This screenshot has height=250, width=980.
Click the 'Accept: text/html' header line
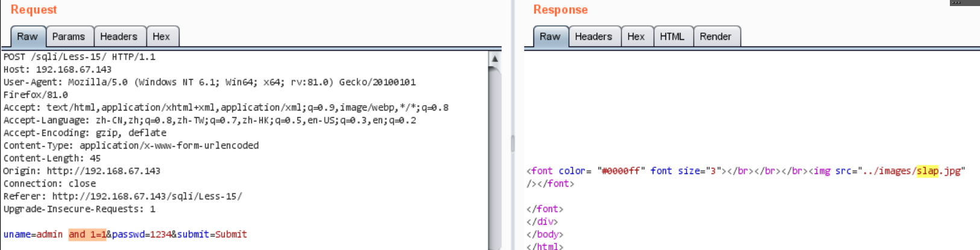(x=226, y=107)
